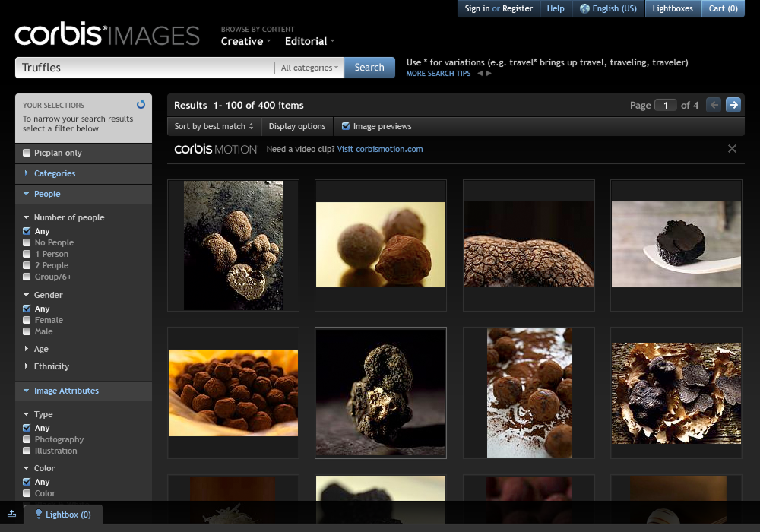Viewport: 760px width, 532px height.
Task: Check the Male gender filter
Action: pyautogui.click(x=27, y=331)
